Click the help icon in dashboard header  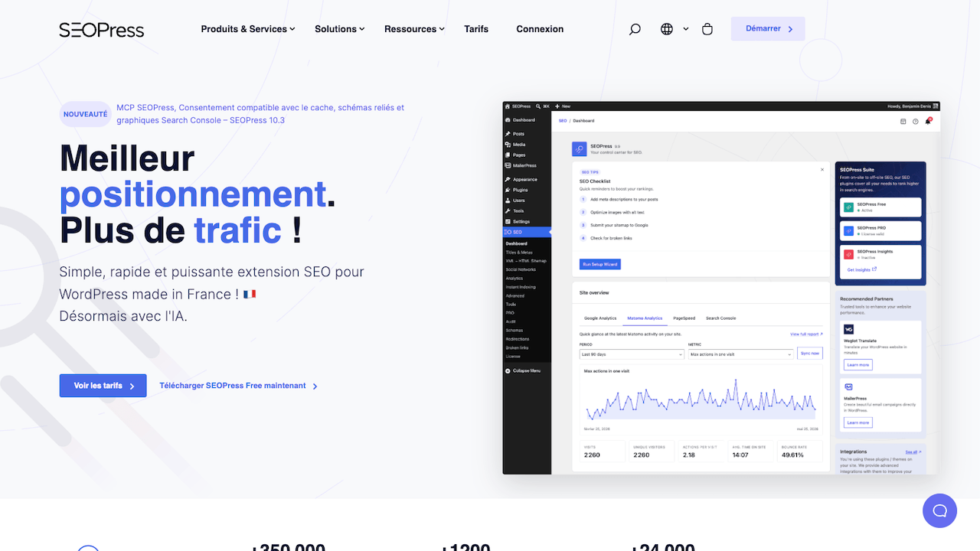[x=916, y=121]
